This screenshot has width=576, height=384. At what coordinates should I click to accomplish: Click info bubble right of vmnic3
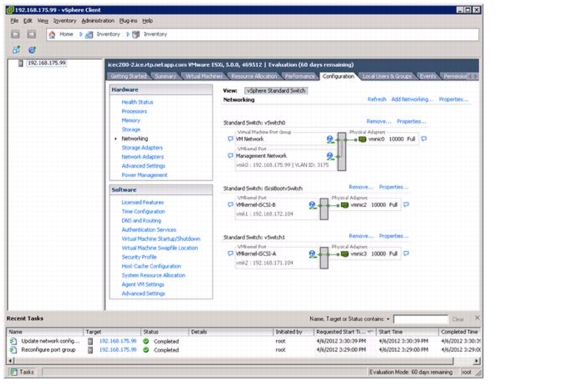click(406, 254)
